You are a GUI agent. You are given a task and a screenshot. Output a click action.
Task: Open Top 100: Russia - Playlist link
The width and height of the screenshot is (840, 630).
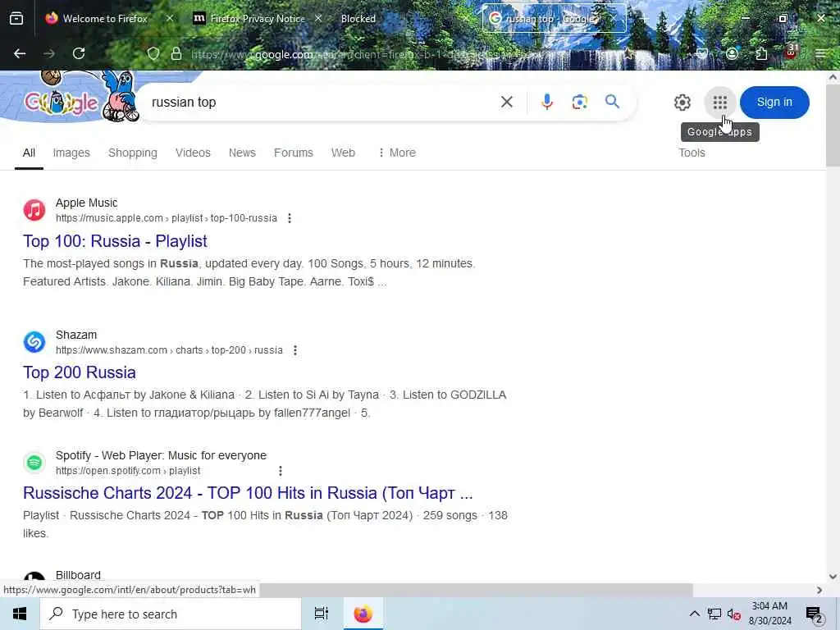(x=115, y=241)
